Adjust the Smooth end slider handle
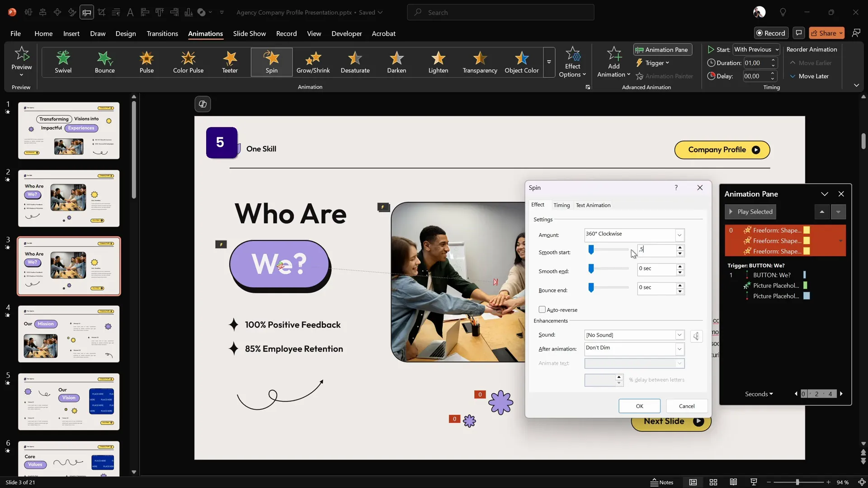The height and width of the screenshot is (488, 868). (x=591, y=269)
